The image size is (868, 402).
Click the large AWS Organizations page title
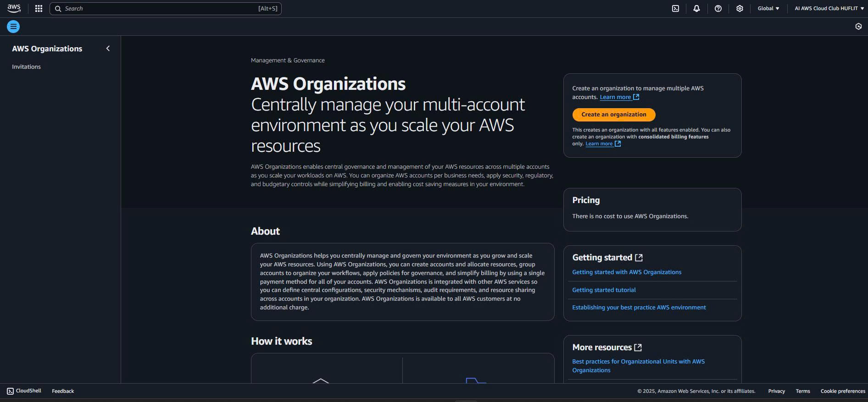pos(328,84)
